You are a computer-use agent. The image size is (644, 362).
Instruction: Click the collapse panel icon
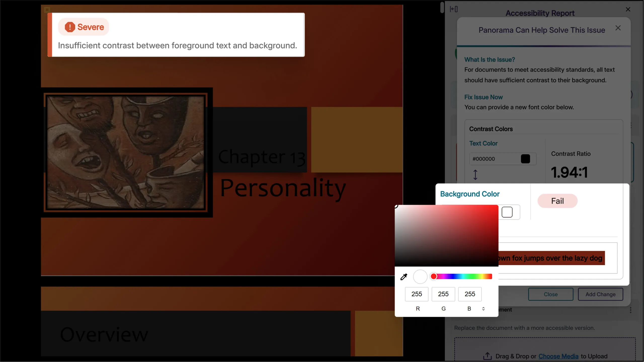454,9
